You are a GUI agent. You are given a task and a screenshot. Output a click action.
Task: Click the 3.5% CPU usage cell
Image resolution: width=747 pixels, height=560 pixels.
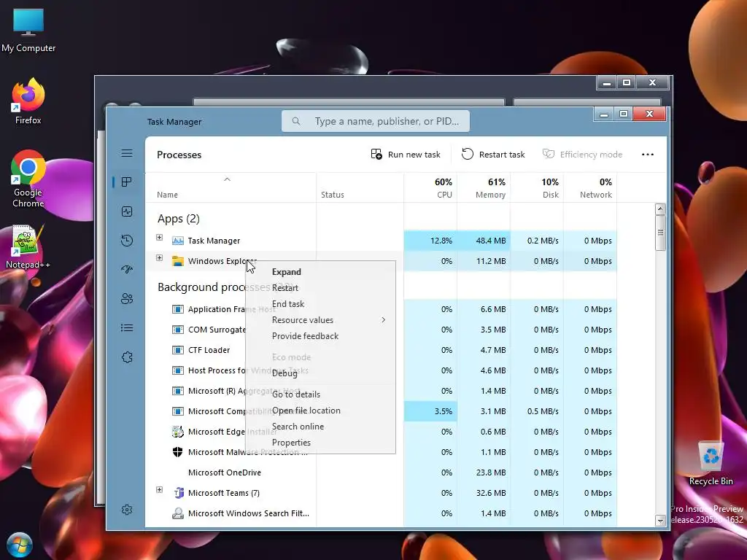430,411
